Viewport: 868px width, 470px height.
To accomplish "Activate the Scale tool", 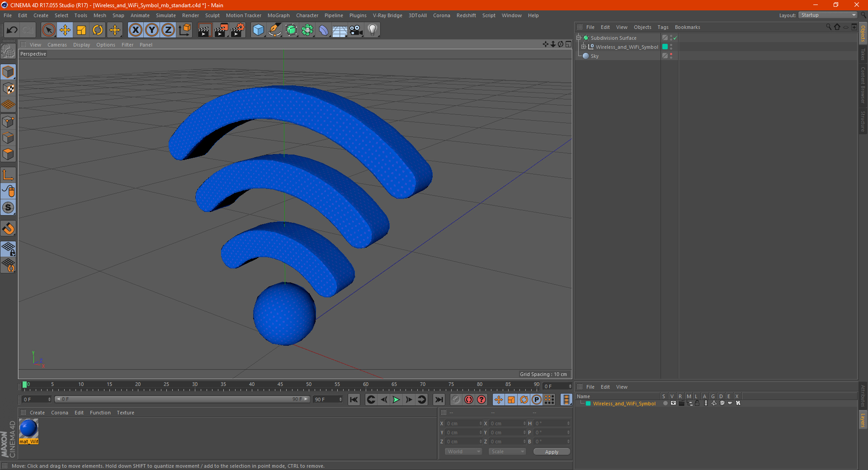I will pyautogui.click(x=81, y=30).
